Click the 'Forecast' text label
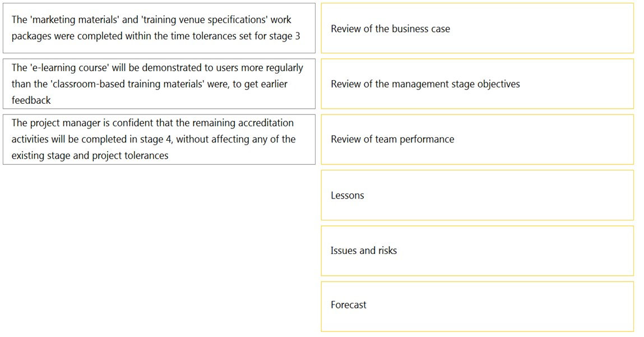Screen dimensions: 644x337 (348, 305)
